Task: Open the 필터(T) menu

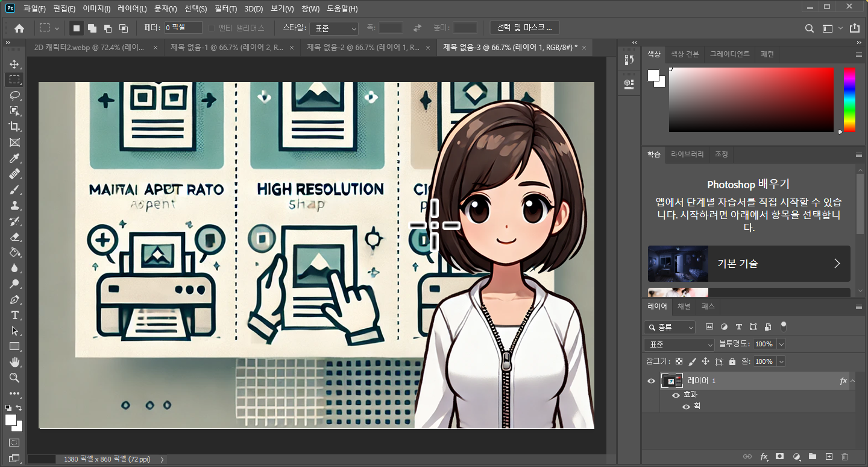Action: pyautogui.click(x=225, y=8)
